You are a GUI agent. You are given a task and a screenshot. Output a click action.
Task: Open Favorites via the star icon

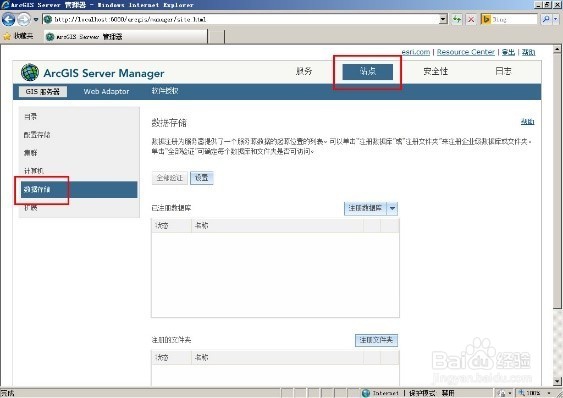(x=7, y=36)
